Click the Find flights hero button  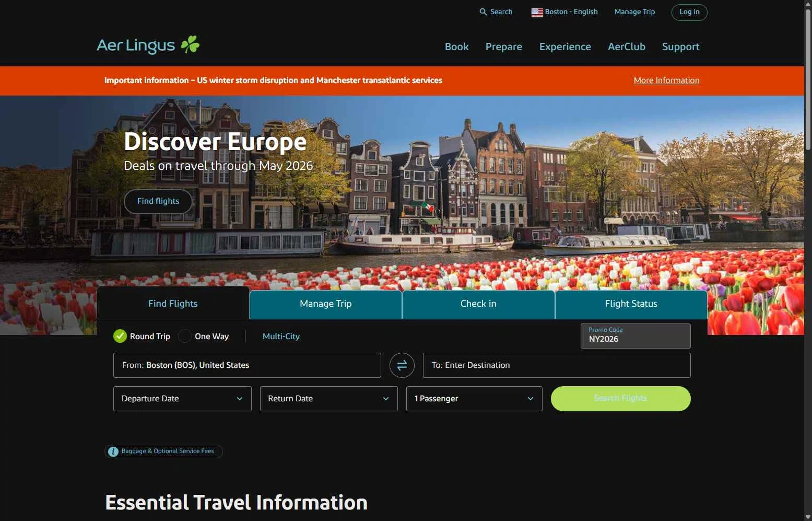coord(158,201)
